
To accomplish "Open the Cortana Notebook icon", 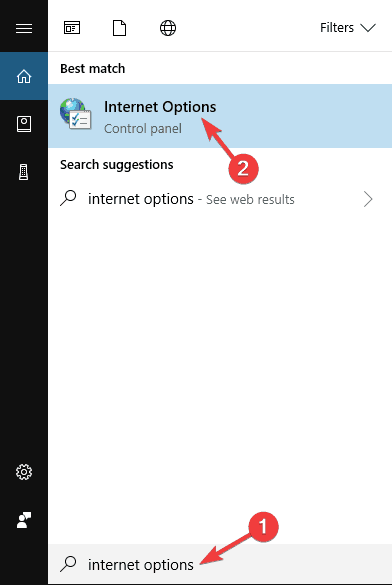I will [24, 124].
